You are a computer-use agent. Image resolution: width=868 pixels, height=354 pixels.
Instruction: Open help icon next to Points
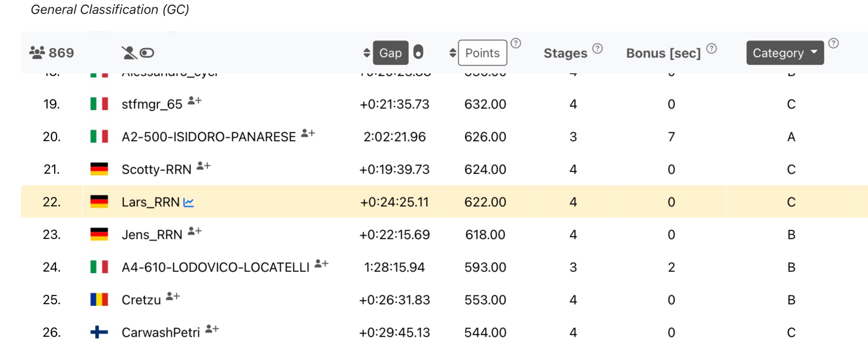pyautogui.click(x=516, y=43)
